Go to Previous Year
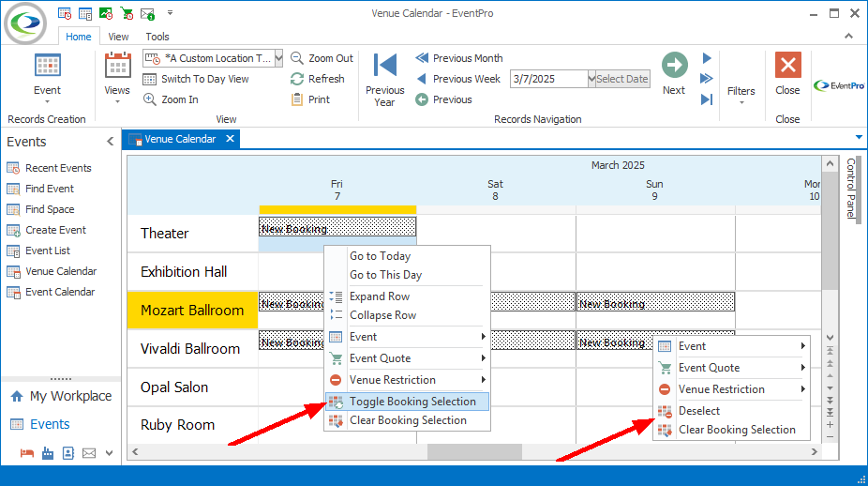 point(384,79)
